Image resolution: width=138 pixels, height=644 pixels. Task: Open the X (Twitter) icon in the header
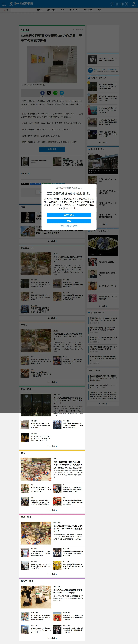(117, 4)
